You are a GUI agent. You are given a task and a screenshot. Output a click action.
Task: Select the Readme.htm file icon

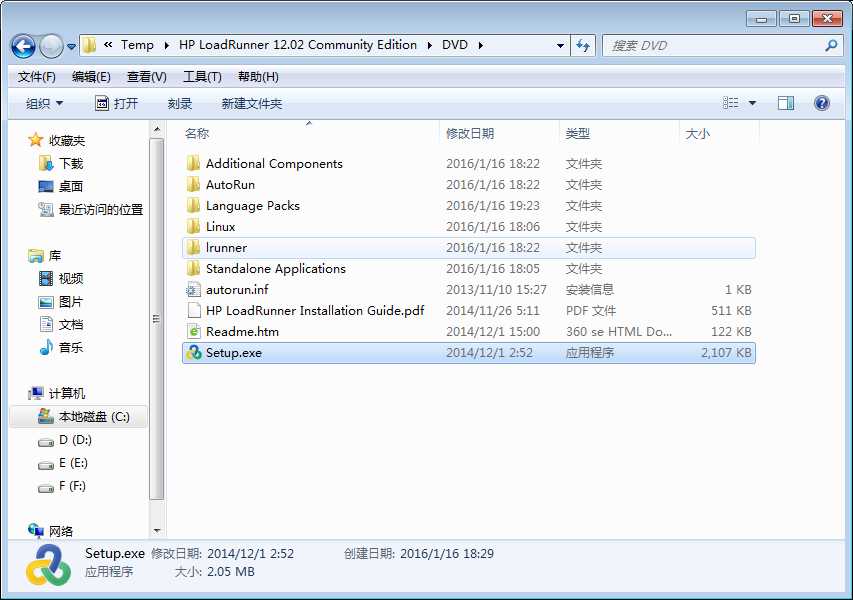click(193, 331)
